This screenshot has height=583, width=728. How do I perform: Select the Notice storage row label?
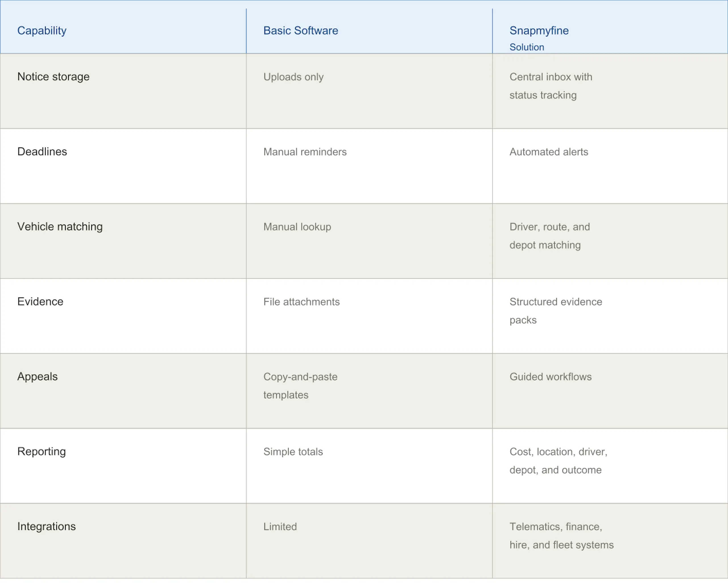click(53, 77)
